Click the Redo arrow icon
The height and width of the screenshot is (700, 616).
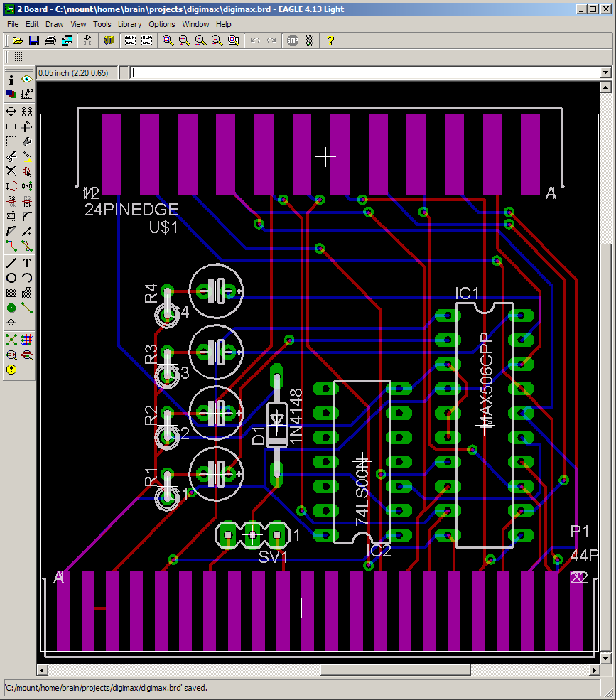pos(271,41)
